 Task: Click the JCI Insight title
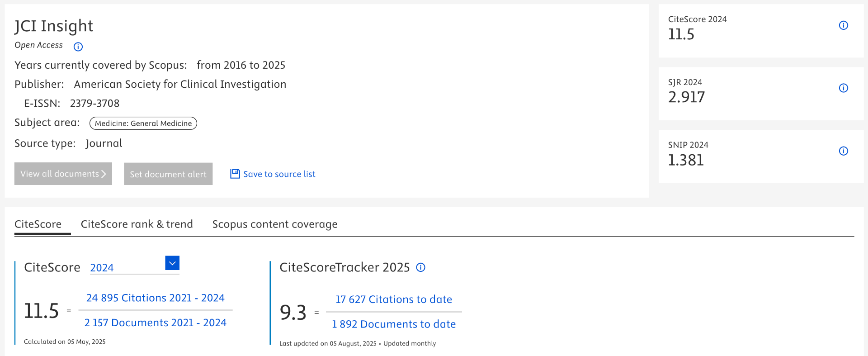(x=54, y=26)
